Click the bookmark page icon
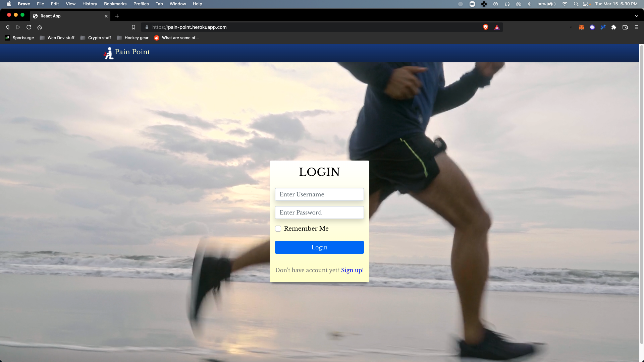This screenshot has height=362, width=644. 133,27
